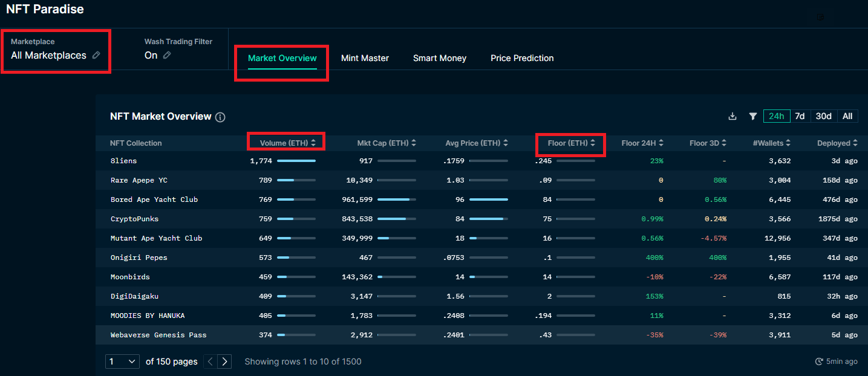The height and width of the screenshot is (376, 868).
Task: Click the camera icon in the top-right corner
Action: coord(821,18)
